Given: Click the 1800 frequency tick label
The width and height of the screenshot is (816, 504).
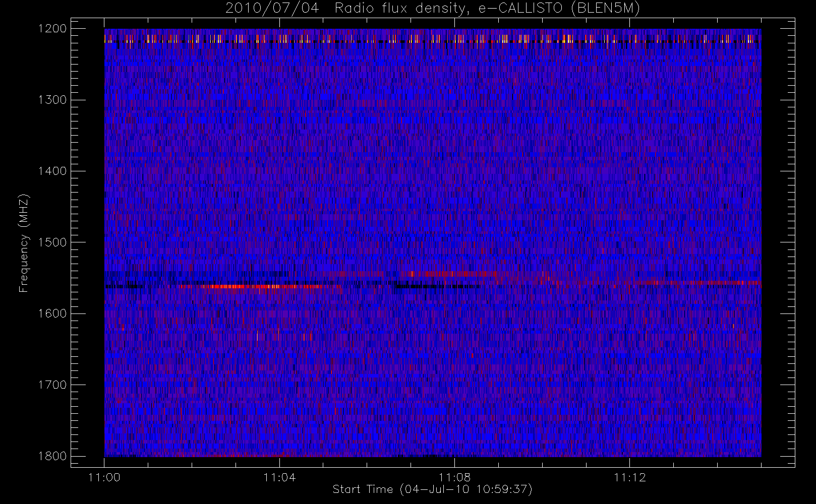Looking at the screenshot, I should [52, 456].
